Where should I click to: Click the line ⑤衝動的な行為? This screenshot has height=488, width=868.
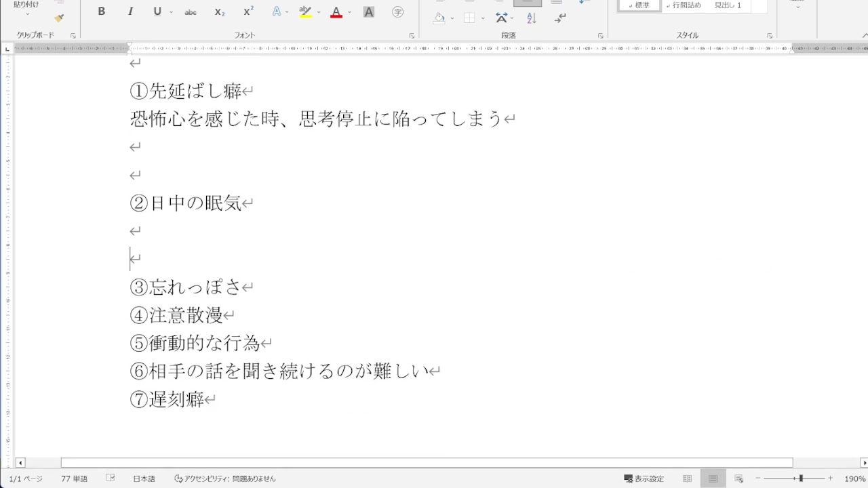[195, 343]
